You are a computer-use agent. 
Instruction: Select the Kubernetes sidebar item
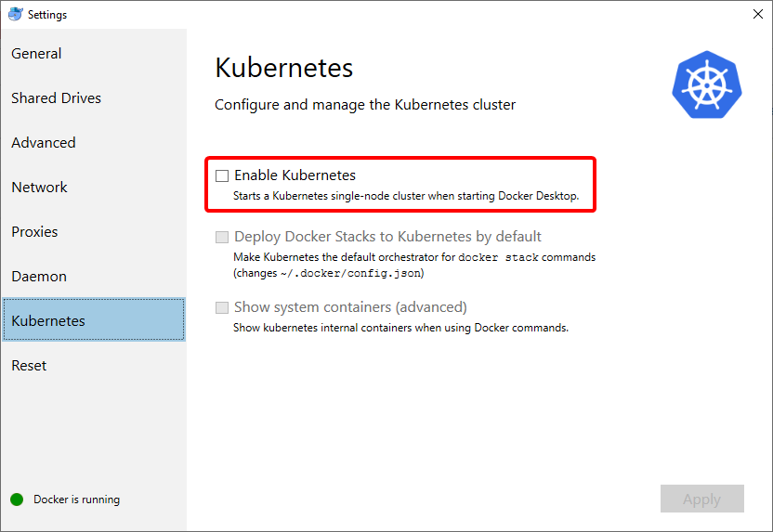click(x=94, y=319)
